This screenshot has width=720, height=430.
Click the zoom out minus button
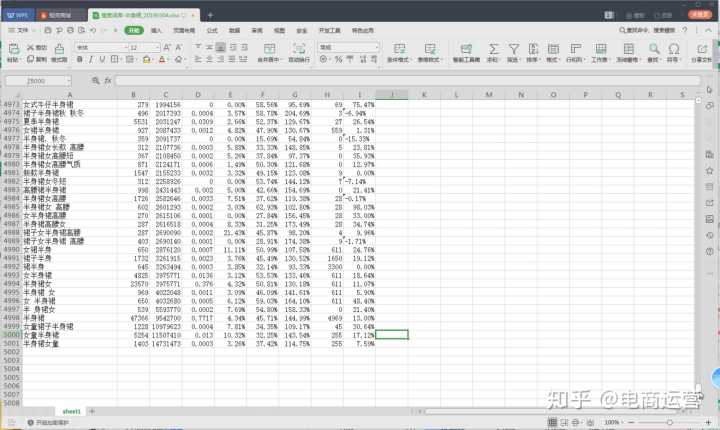[631, 422]
